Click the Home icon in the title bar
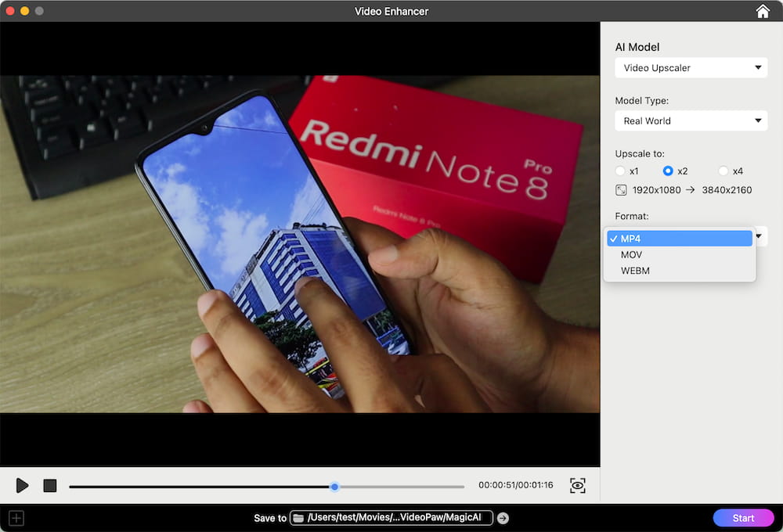Viewport: 783px width, 532px height. click(763, 11)
